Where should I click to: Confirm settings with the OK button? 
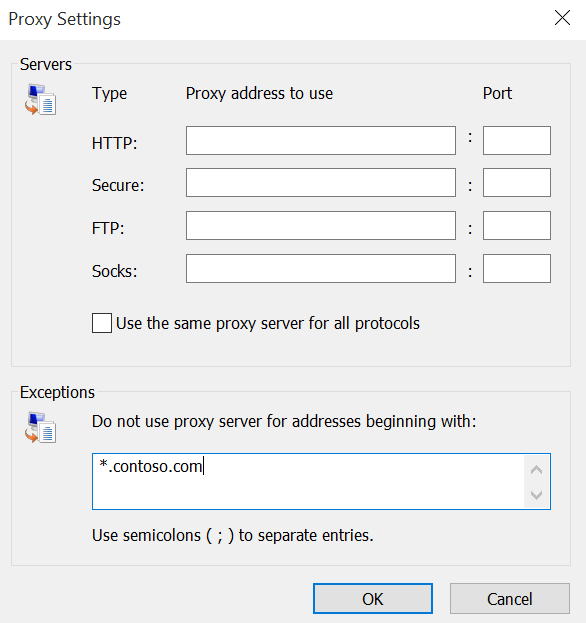pos(373,599)
